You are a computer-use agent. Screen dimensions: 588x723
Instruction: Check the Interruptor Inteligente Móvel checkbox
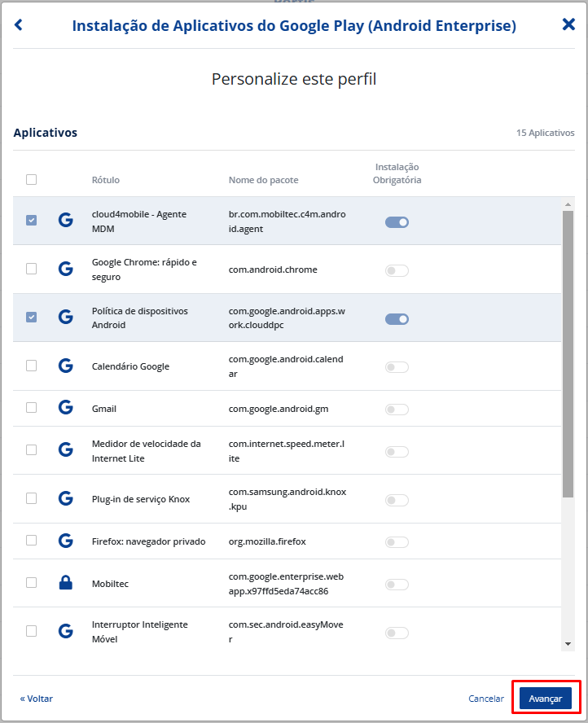pyautogui.click(x=32, y=631)
